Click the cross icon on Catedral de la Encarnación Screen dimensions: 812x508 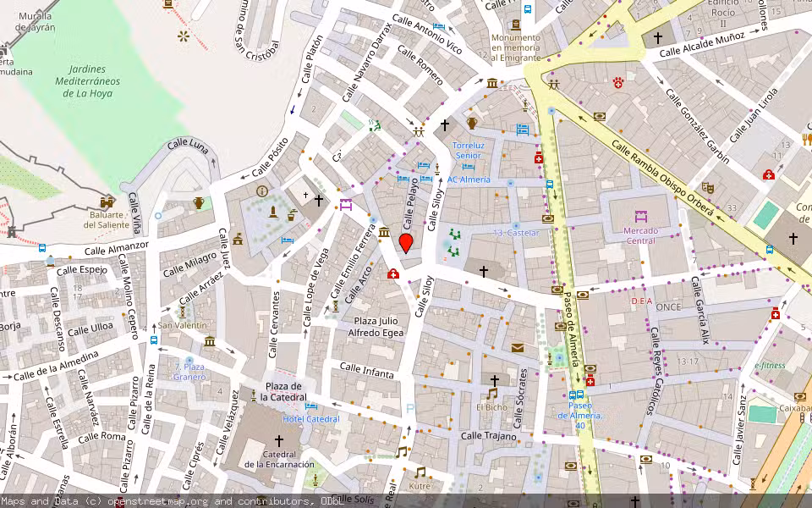point(278,440)
